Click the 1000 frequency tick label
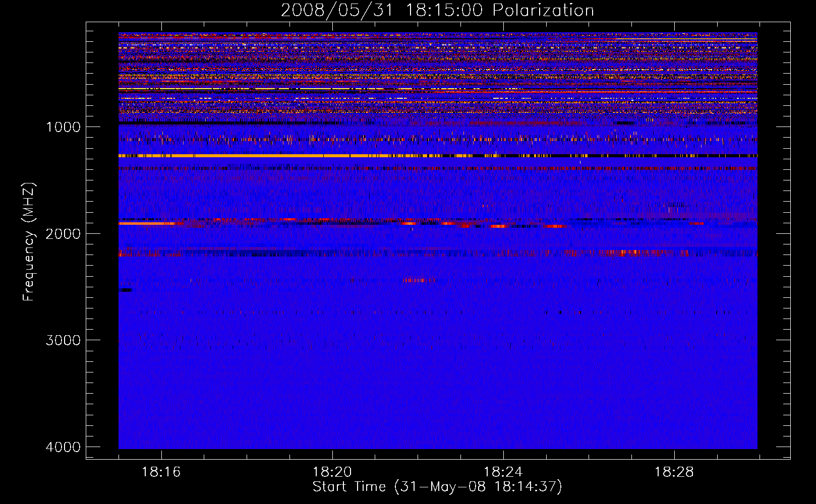Viewport: 816px width, 504px height. tap(63, 127)
